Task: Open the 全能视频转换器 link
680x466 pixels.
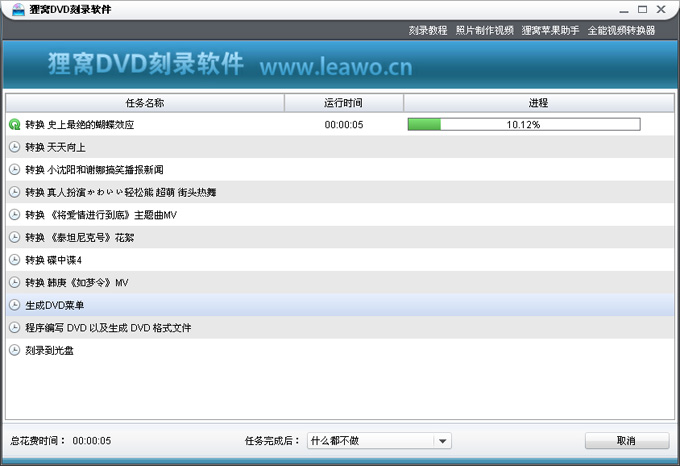Action: tap(621, 30)
